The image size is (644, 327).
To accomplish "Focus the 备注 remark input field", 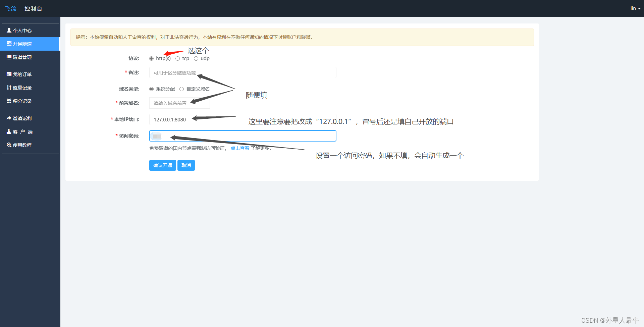I will [243, 72].
